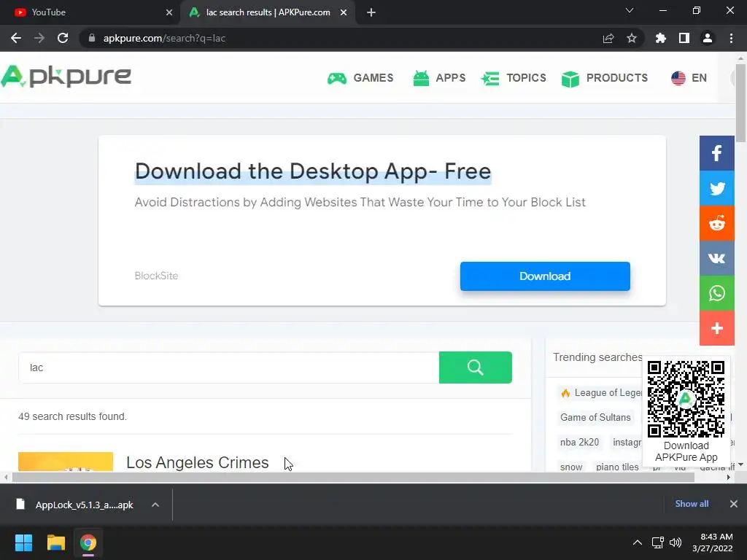This screenshot has width=747, height=560.
Task: Click the browser forward arrow
Action: tap(39, 38)
